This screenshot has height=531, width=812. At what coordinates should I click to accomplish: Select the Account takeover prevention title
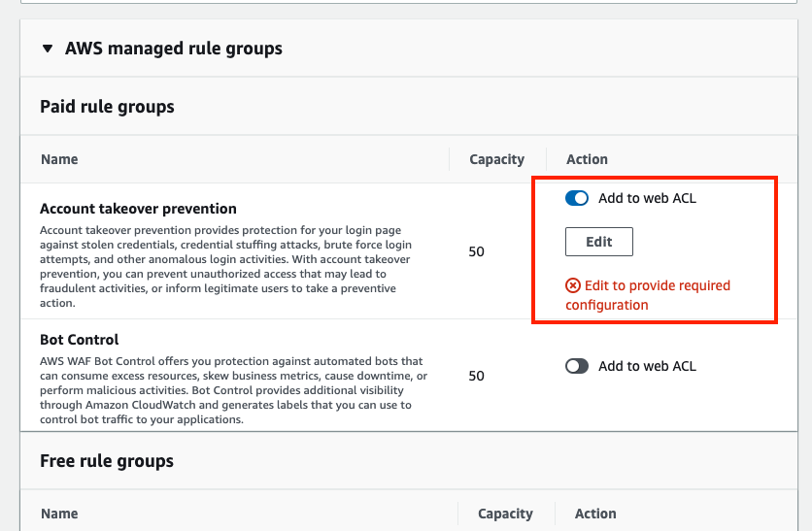pos(138,209)
